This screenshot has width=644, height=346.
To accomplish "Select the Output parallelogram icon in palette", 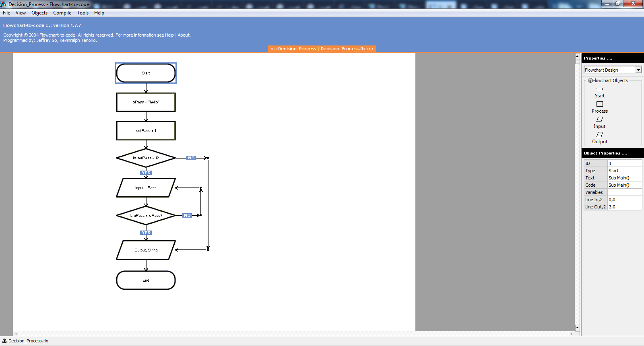I will pyautogui.click(x=600, y=135).
